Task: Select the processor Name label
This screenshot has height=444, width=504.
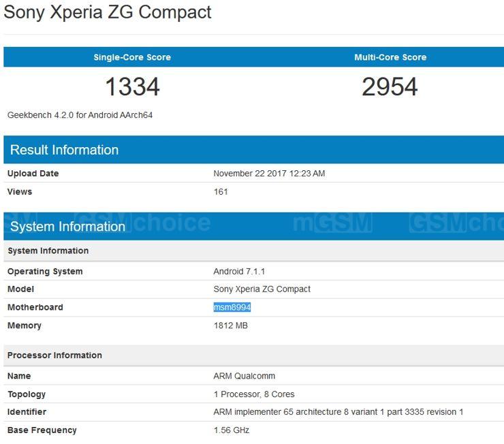Action: pyautogui.click(x=19, y=376)
